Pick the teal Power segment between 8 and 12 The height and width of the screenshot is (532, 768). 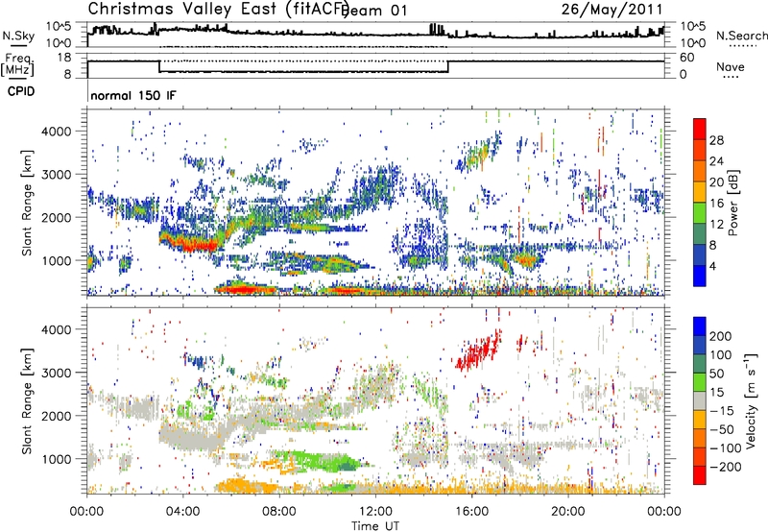(700, 234)
